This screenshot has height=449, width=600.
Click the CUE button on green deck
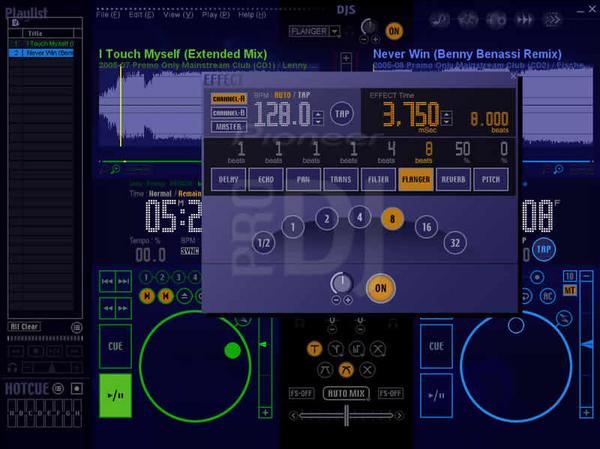tap(115, 346)
